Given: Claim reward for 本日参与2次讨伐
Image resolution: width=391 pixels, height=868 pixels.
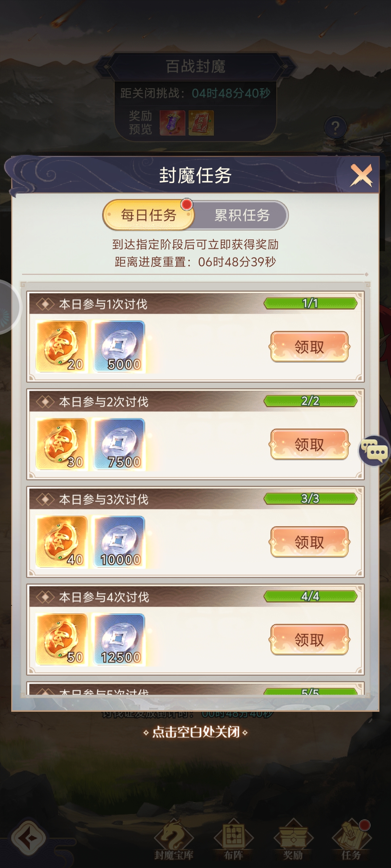Looking at the screenshot, I should click(x=309, y=444).
